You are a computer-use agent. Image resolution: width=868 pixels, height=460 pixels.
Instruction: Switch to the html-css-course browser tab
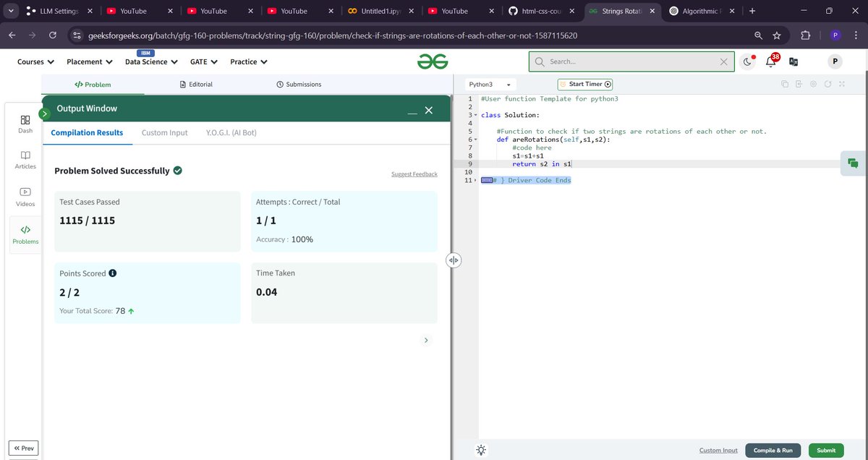542,11
